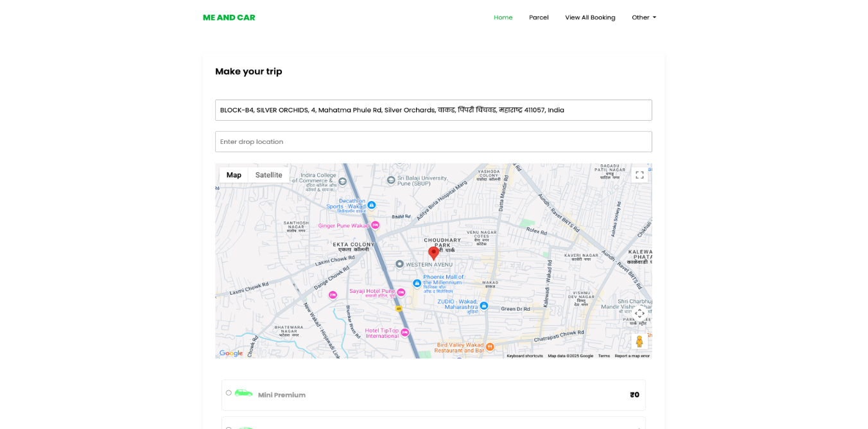This screenshot has width=868, height=429.
Task: Open the Parcel page
Action: (x=539, y=17)
